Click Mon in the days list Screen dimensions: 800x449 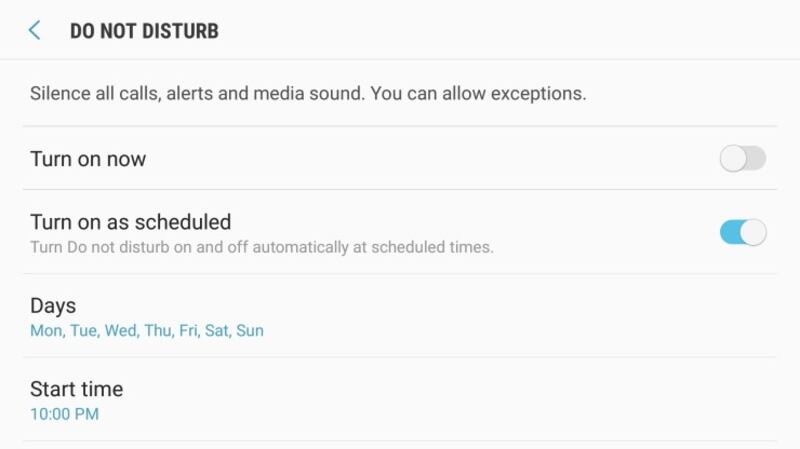click(46, 330)
